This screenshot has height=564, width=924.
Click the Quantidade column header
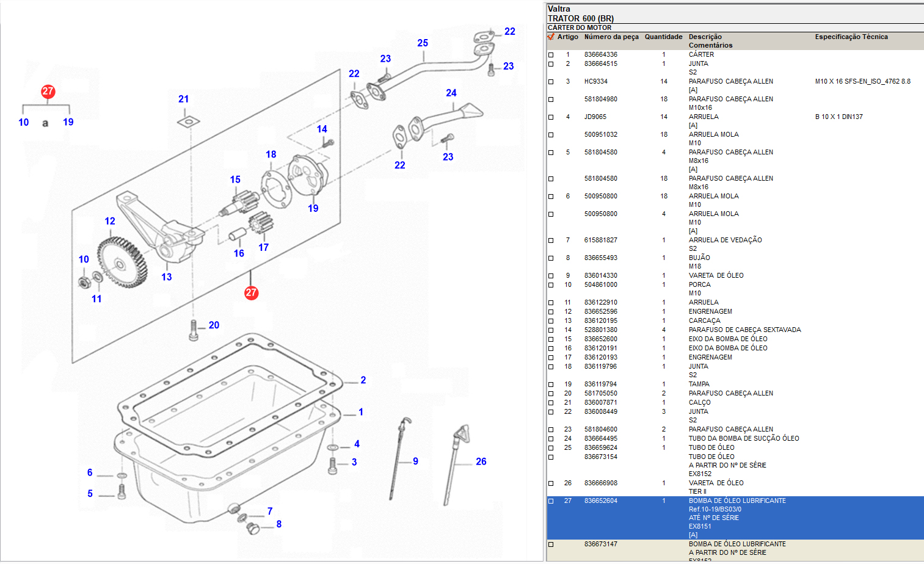coord(663,37)
